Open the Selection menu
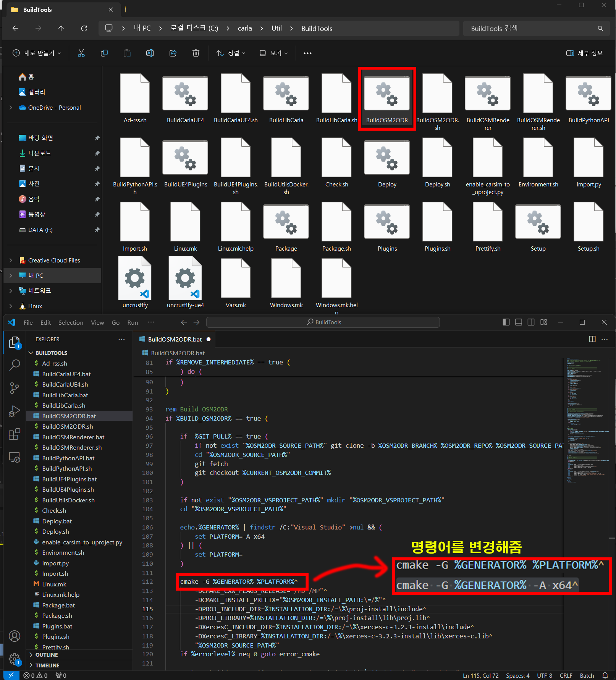This screenshot has width=616, height=680. tap(71, 322)
